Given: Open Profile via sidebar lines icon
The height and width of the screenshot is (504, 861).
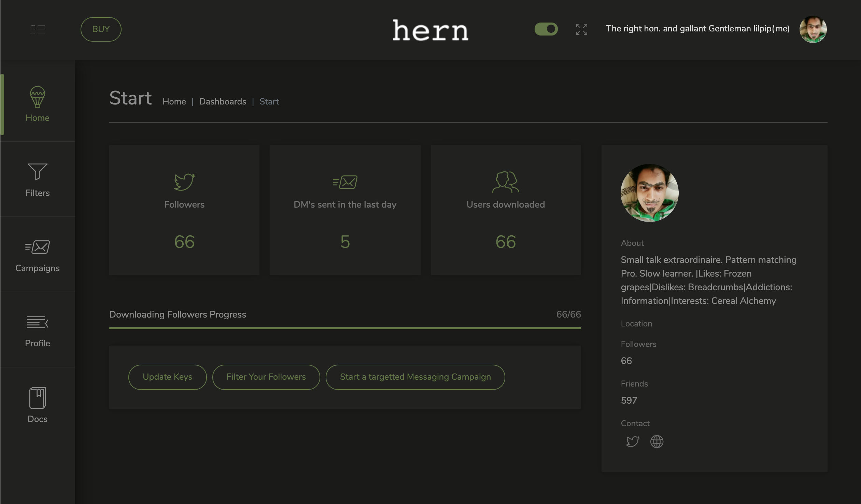Looking at the screenshot, I should pos(37,322).
